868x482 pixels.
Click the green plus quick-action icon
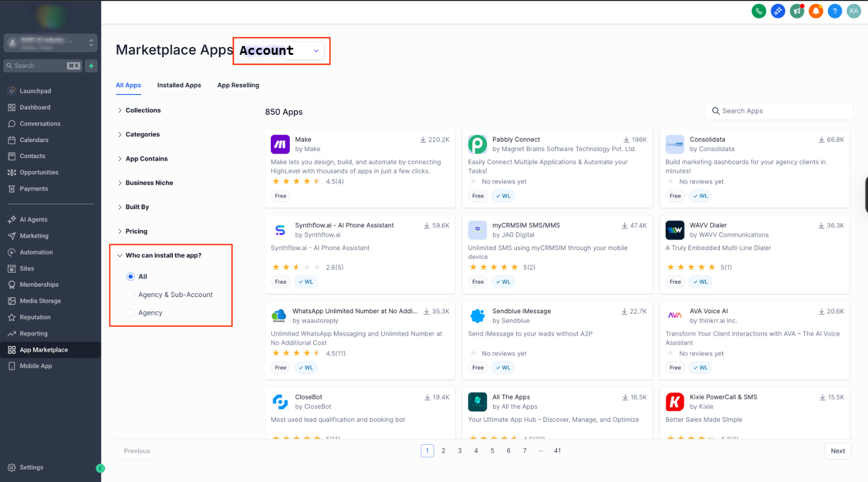(x=91, y=66)
